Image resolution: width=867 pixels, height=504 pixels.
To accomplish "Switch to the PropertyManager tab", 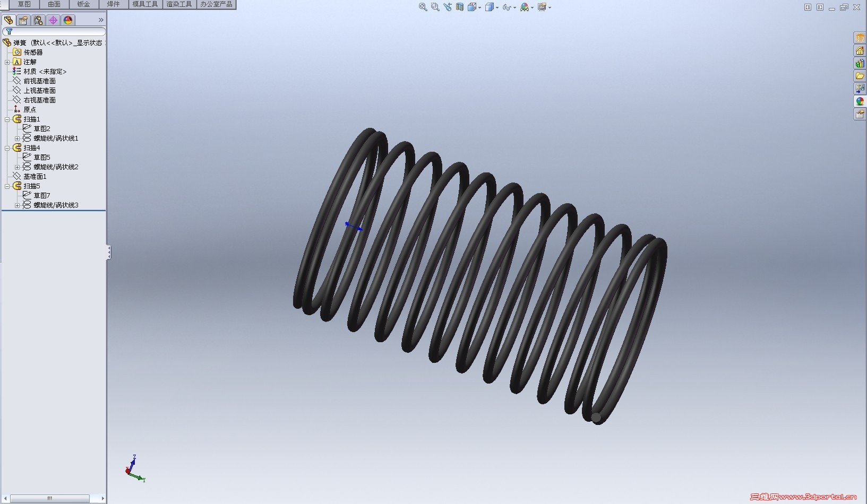I will [23, 20].
